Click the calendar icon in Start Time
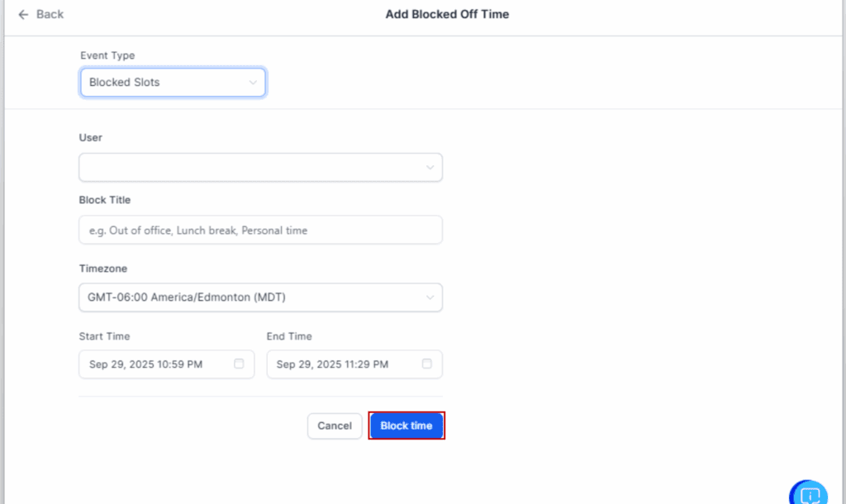The height and width of the screenshot is (504, 846). click(x=239, y=364)
